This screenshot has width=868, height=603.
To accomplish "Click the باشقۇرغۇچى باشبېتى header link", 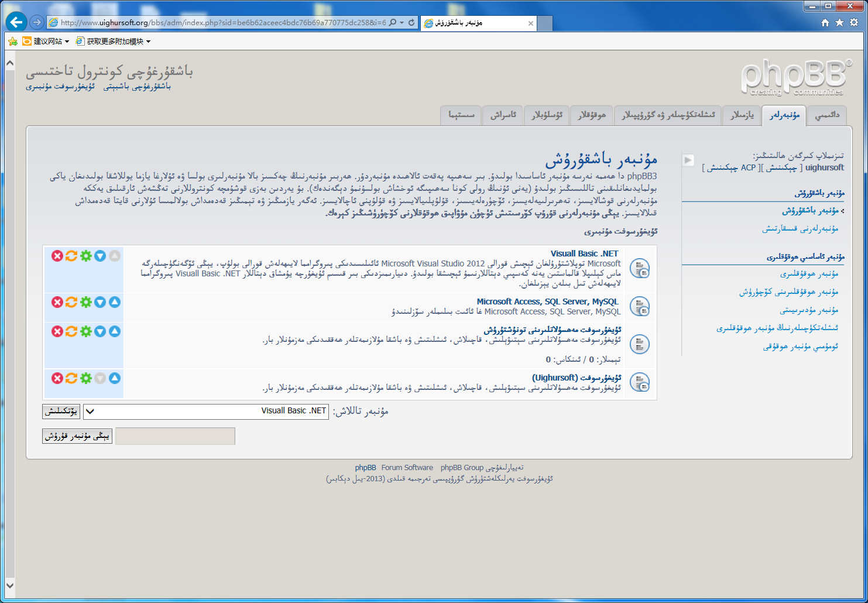I will 137,87.
